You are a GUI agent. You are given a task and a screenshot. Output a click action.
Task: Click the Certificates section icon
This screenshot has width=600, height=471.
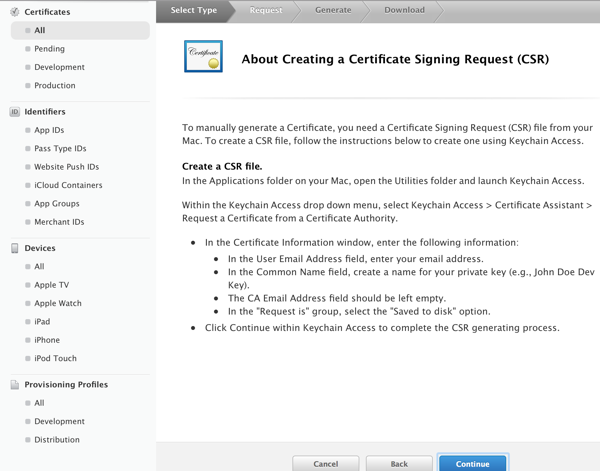click(14, 12)
